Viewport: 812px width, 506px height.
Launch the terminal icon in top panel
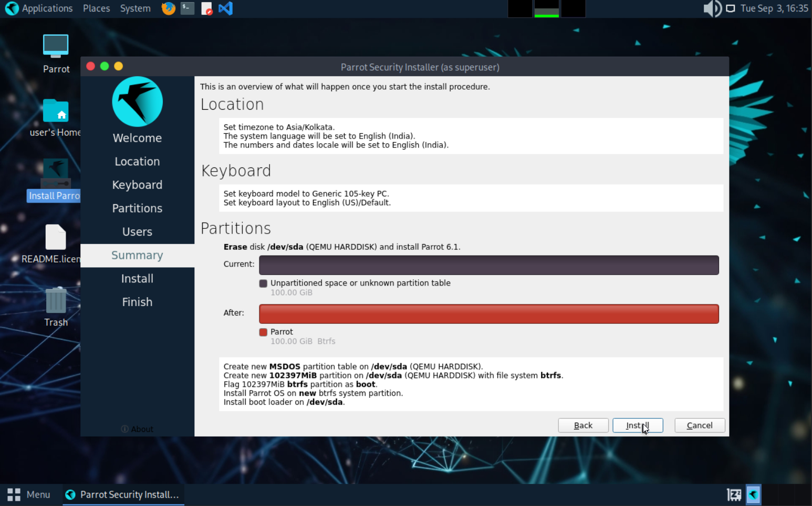click(188, 8)
